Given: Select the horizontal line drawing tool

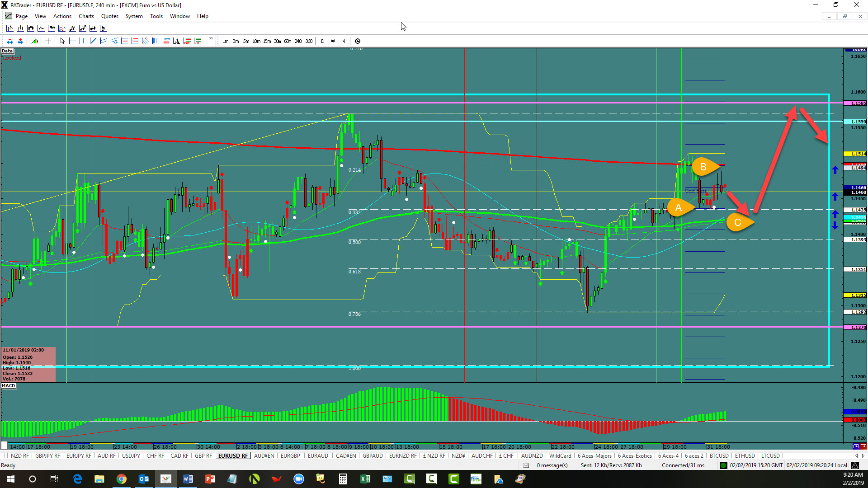Looking at the screenshot, I should (72, 41).
